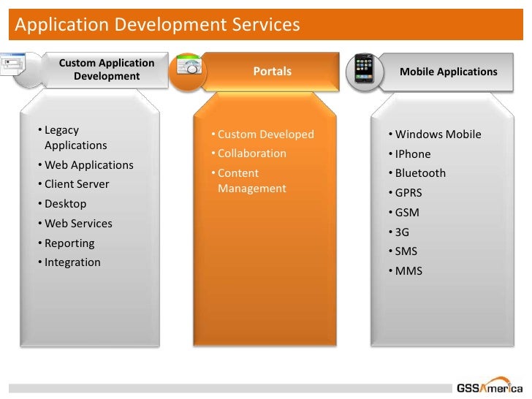Image resolution: width=532 pixels, height=399 pixels.
Task: Click the Client Server bullet
Action: click(74, 184)
